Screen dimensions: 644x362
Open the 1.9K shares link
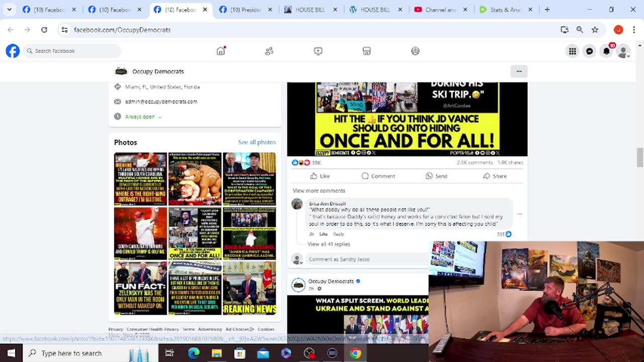[510, 163]
